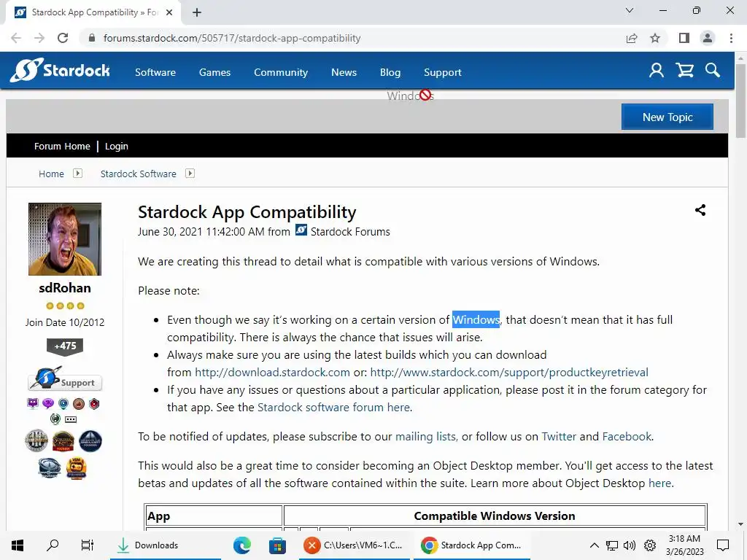Open the Chrome profile icon

pos(708,38)
